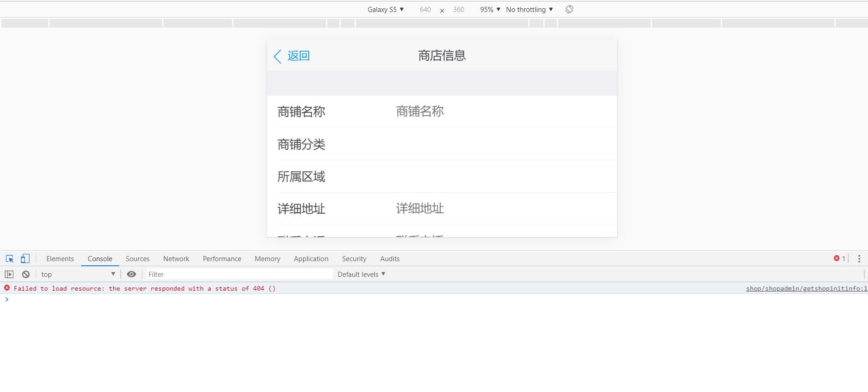868x392 pixels.
Task: Click the device width 640 field
Action: click(x=425, y=10)
